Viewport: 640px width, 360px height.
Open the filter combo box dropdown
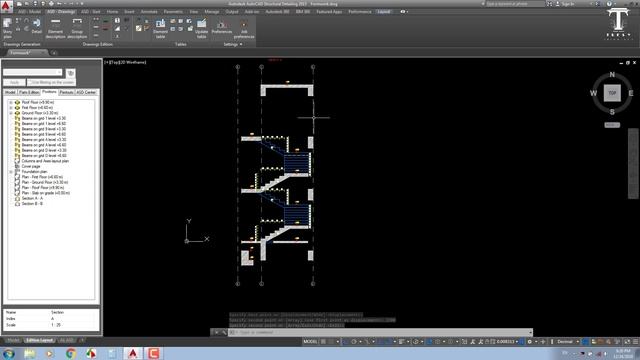point(60,73)
